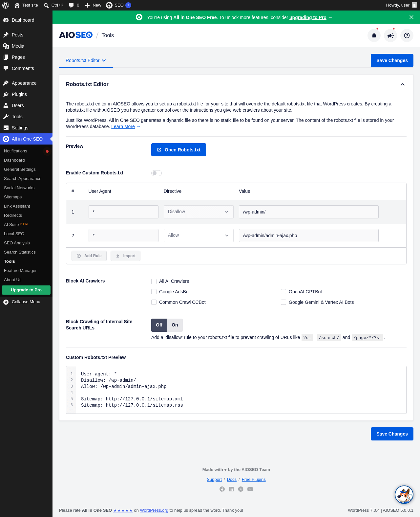Click the Tools wrench icon in sidebar

point(6,117)
